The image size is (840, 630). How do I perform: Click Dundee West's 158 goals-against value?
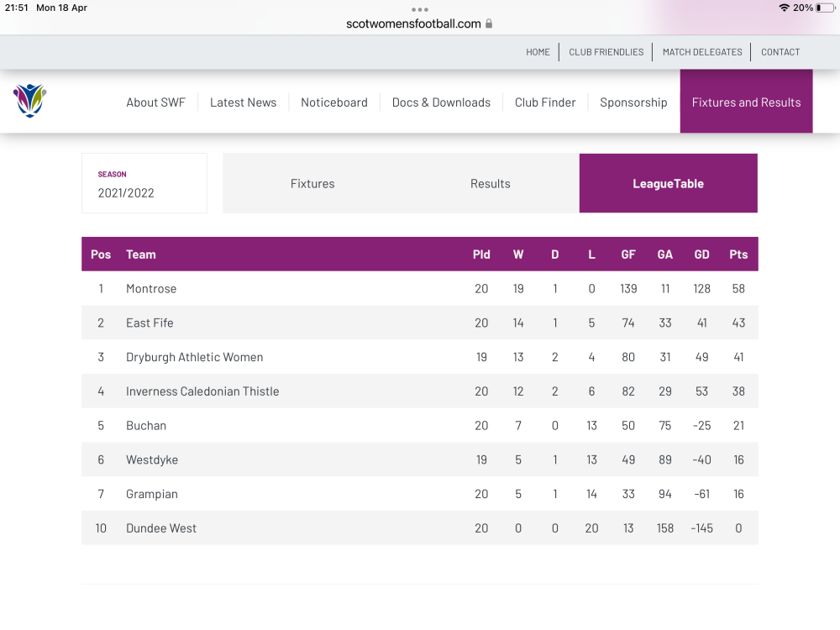664,528
